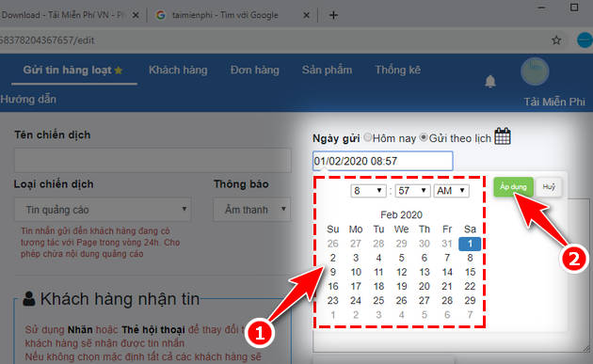Pick date 2 in February calendar
Image resolution: width=593 pixels, height=364 pixels.
pos(333,258)
